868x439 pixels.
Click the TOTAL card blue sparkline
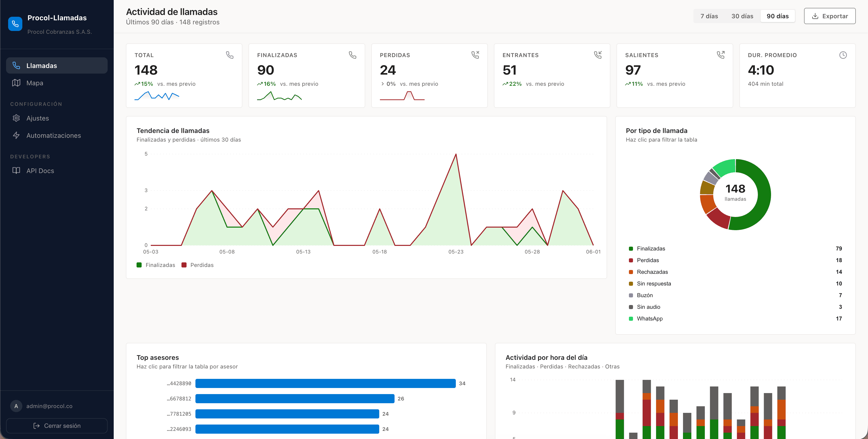(157, 96)
